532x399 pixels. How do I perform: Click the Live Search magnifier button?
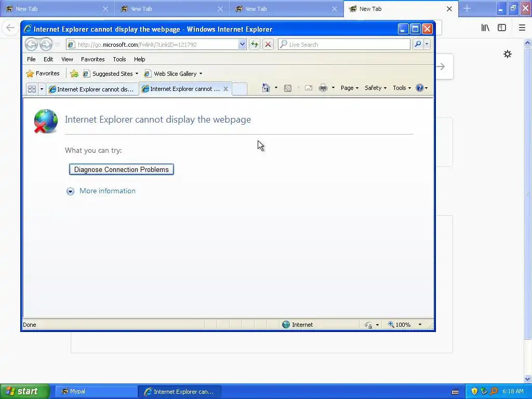point(418,45)
